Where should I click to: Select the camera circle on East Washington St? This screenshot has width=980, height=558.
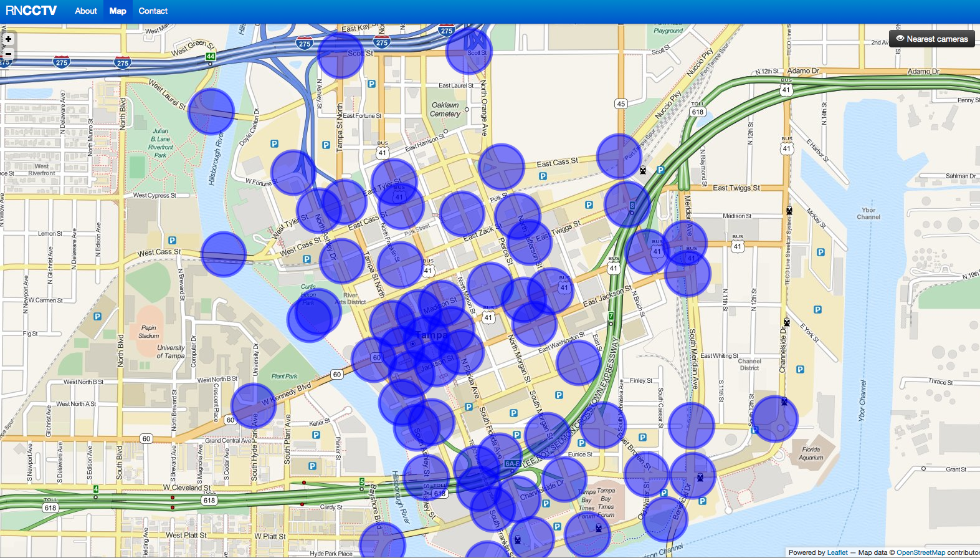tap(579, 362)
